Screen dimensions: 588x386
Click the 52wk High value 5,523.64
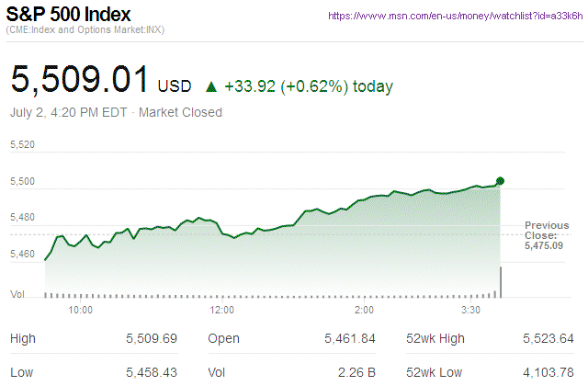click(548, 339)
